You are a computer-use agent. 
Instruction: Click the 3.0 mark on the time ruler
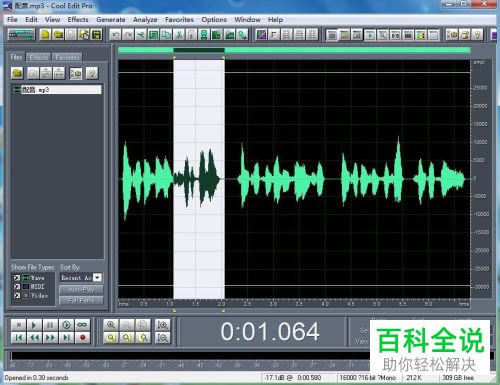[273, 304]
